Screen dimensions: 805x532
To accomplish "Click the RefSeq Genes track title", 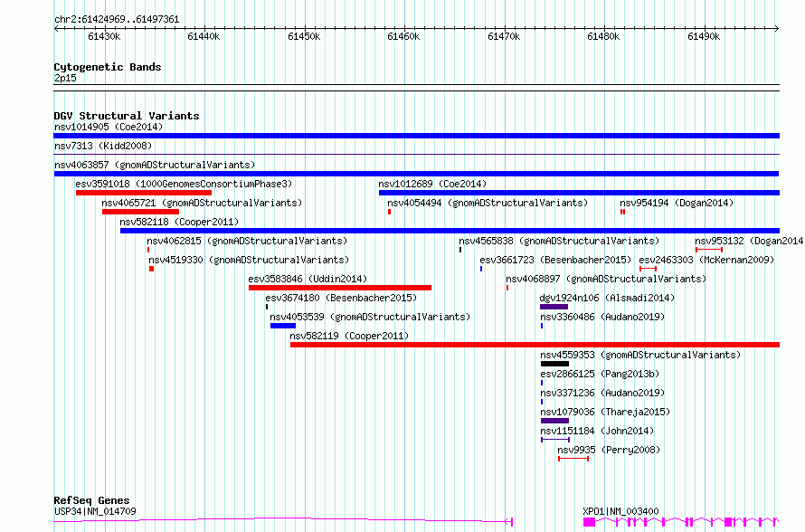I will 91,500.
